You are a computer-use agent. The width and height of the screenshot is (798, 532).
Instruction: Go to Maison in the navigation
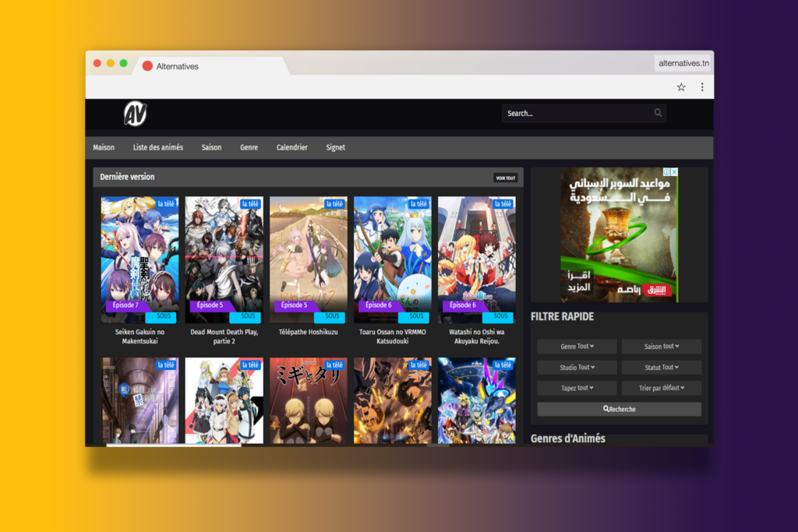click(x=104, y=147)
